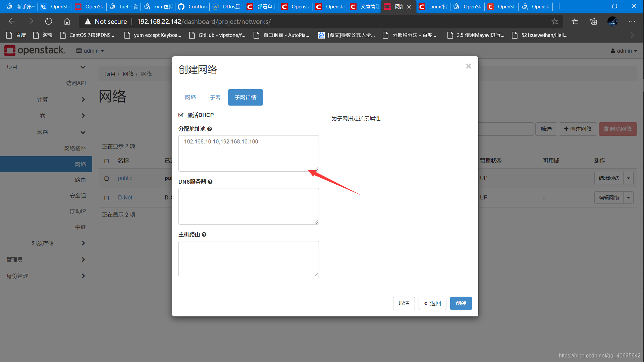Check the D-Net network row checkbox

(107, 198)
